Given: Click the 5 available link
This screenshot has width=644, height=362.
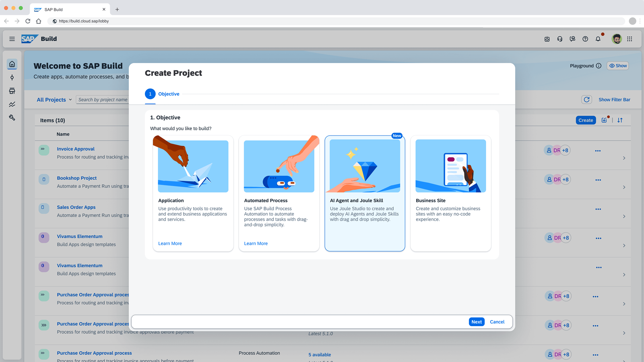Looking at the screenshot, I should tap(320, 355).
